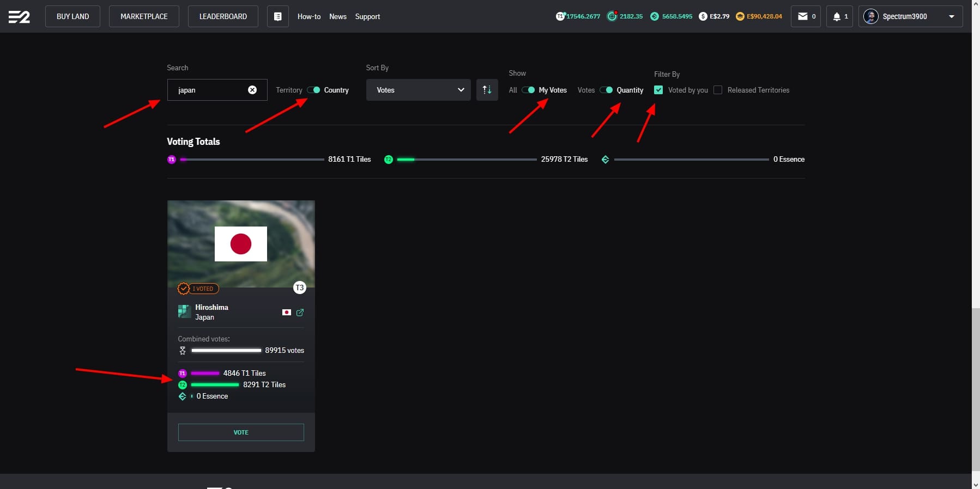Expand the Sort By Votes dropdown
The image size is (980, 489).
(418, 90)
